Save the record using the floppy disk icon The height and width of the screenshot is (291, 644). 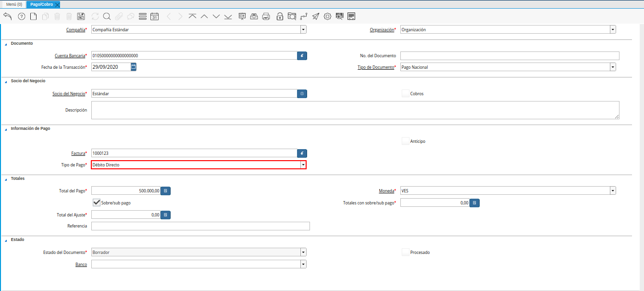coord(81,16)
